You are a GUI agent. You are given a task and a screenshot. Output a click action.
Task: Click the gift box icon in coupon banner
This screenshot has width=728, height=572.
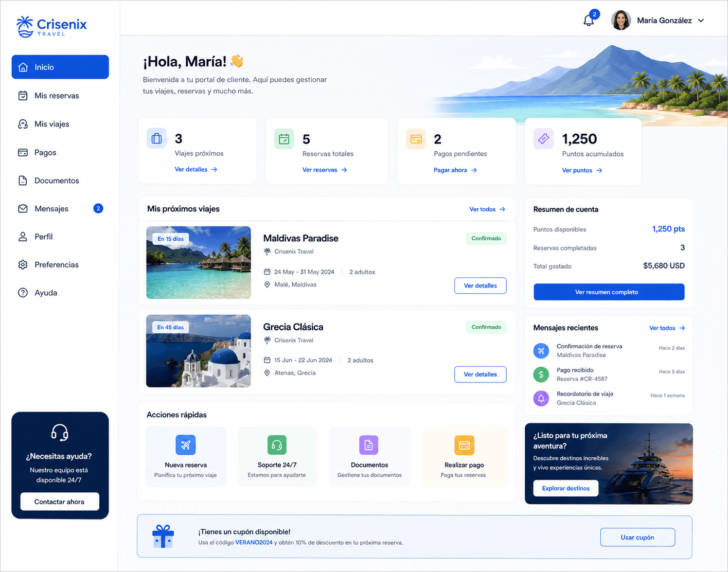tap(163, 537)
